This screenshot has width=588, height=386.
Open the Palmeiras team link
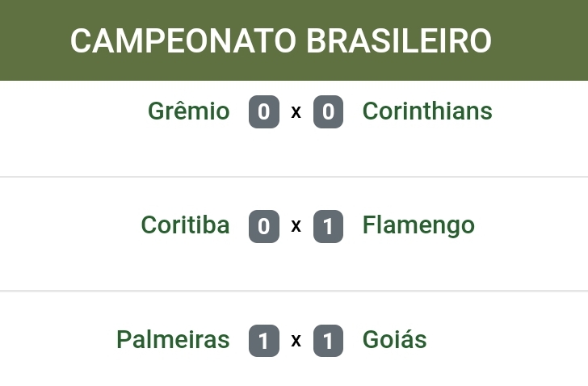coord(173,340)
